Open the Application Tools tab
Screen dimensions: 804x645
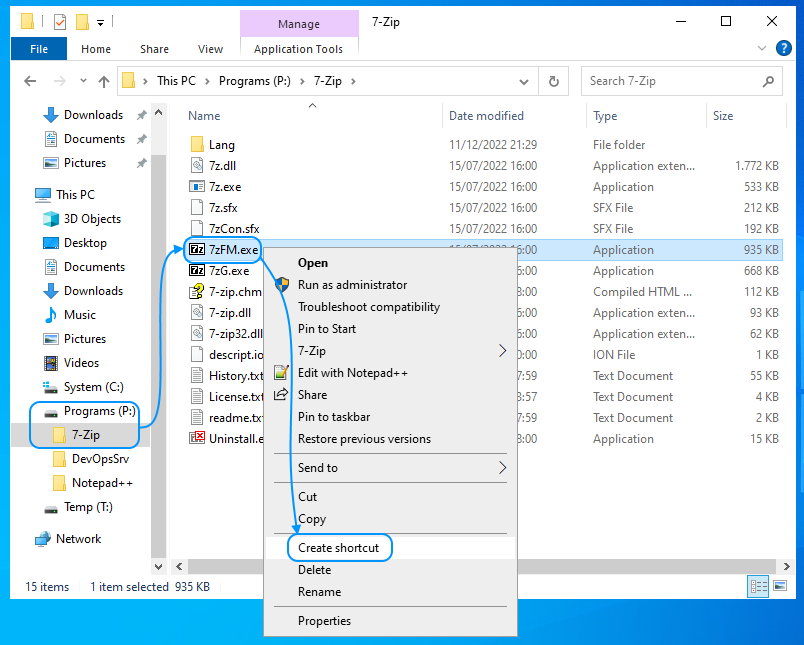[x=298, y=49]
